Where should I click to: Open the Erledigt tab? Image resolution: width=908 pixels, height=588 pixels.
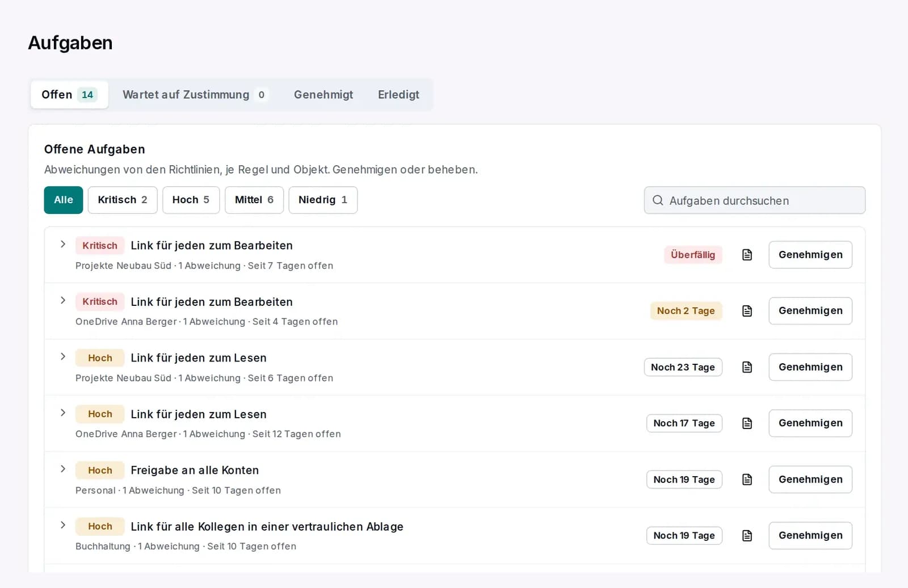click(398, 95)
